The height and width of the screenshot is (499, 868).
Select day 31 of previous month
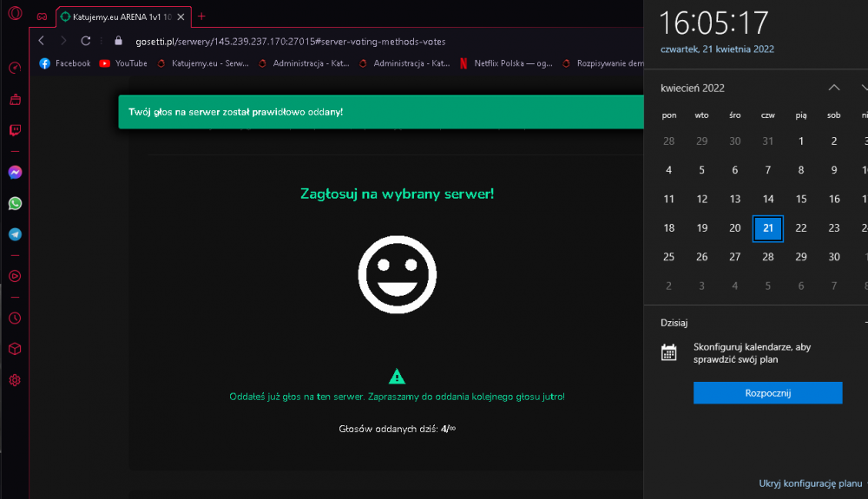pyautogui.click(x=768, y=141)
